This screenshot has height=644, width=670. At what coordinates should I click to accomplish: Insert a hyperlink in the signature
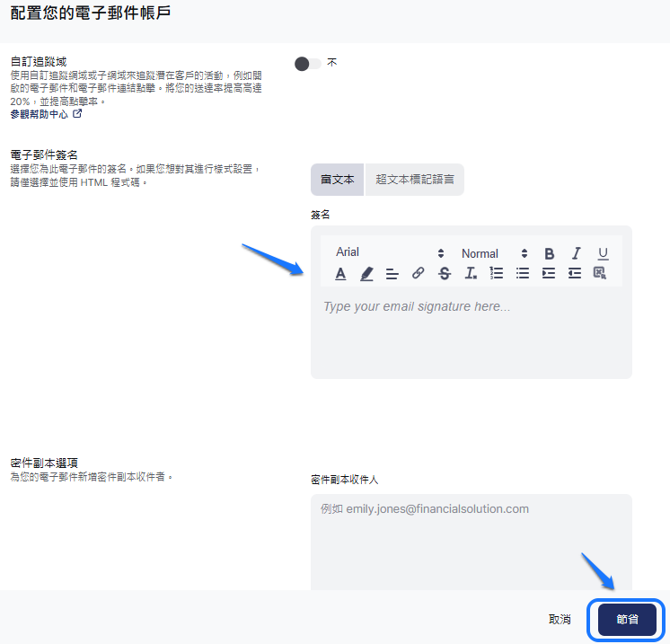418,274
